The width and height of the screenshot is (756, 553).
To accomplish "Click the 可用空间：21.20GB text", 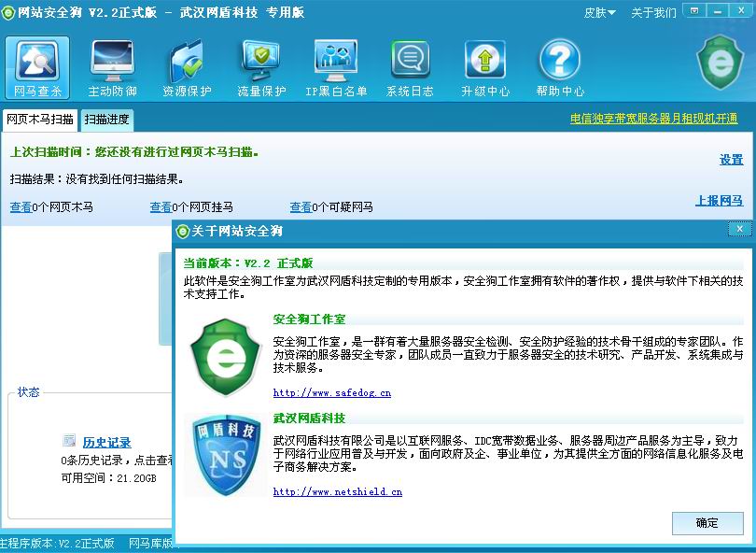I will 109,478.
